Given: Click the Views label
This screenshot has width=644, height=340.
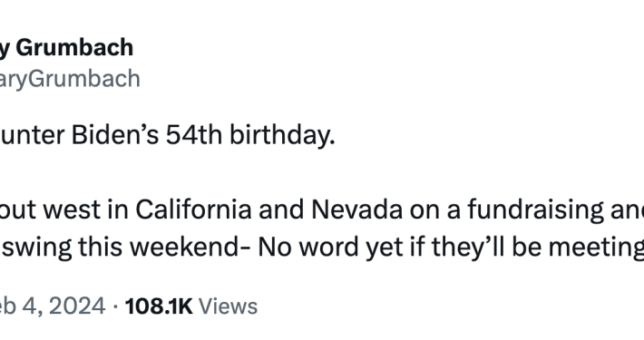Looking at the screenshot, I should coord(228,306).
